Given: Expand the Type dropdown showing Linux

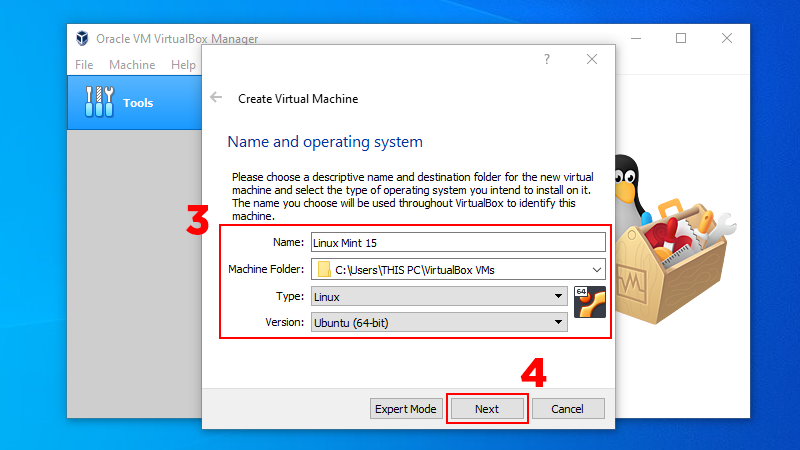Looking at the screenshot, I should pos(439,296).
